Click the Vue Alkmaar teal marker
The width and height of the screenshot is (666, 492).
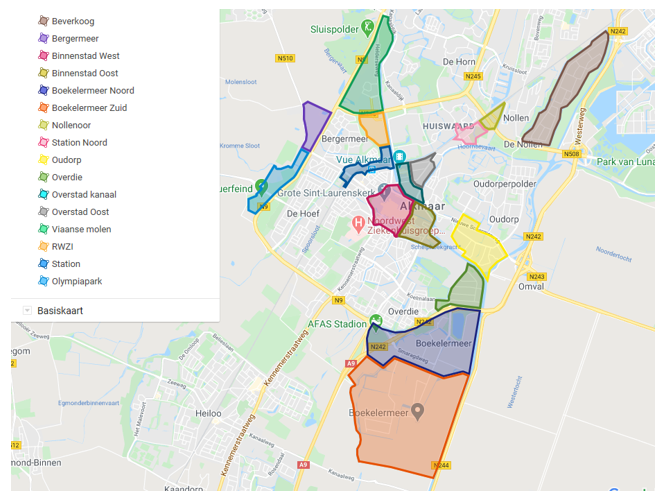point(399,157)
